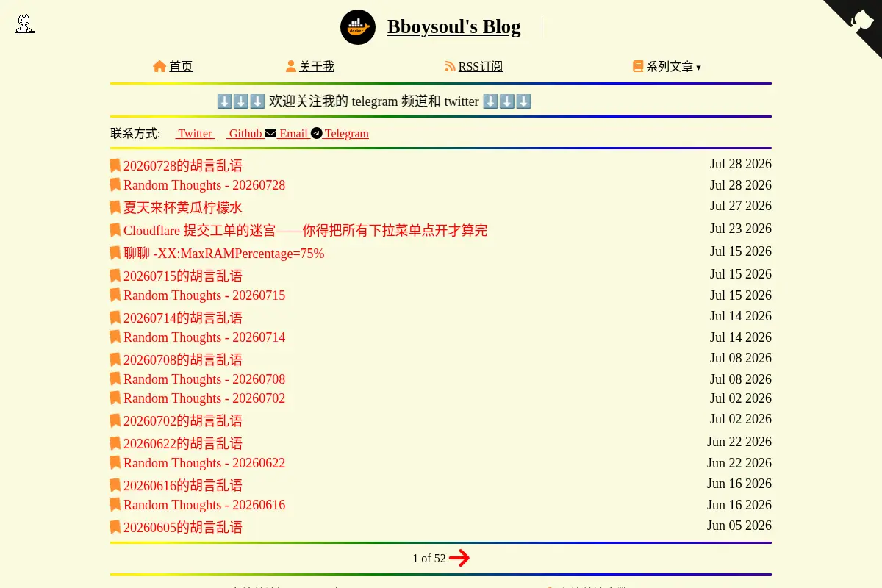Click the RSS feed icon
882x588 pixels.
451,66
